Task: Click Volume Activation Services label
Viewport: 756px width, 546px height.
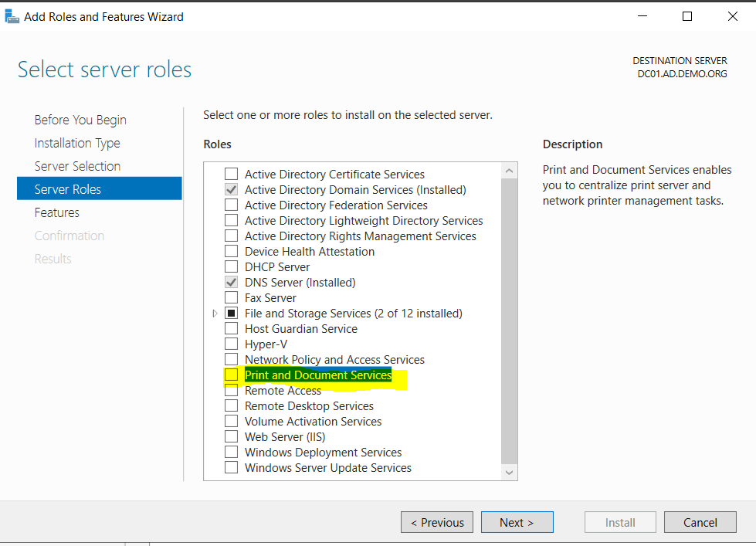Action: 313,421
